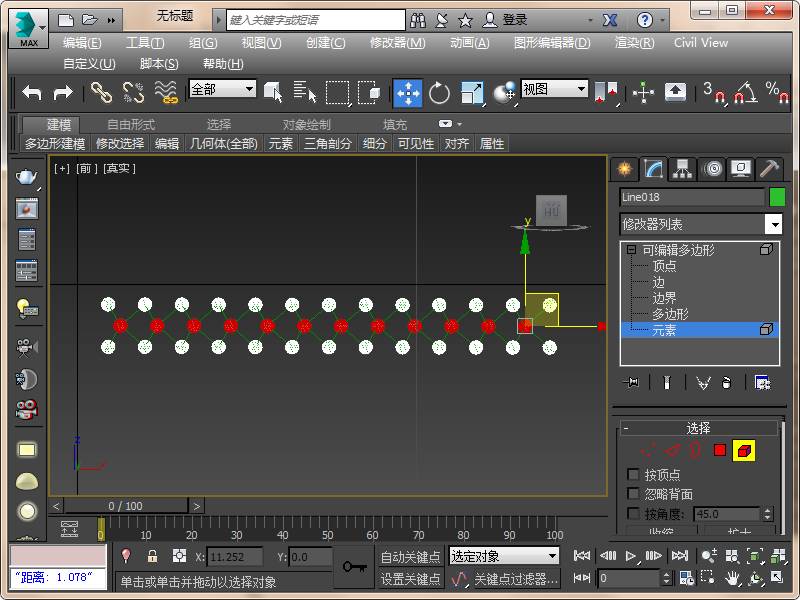
Task: Undo the last action in toolbar
Action: [32, 93]
